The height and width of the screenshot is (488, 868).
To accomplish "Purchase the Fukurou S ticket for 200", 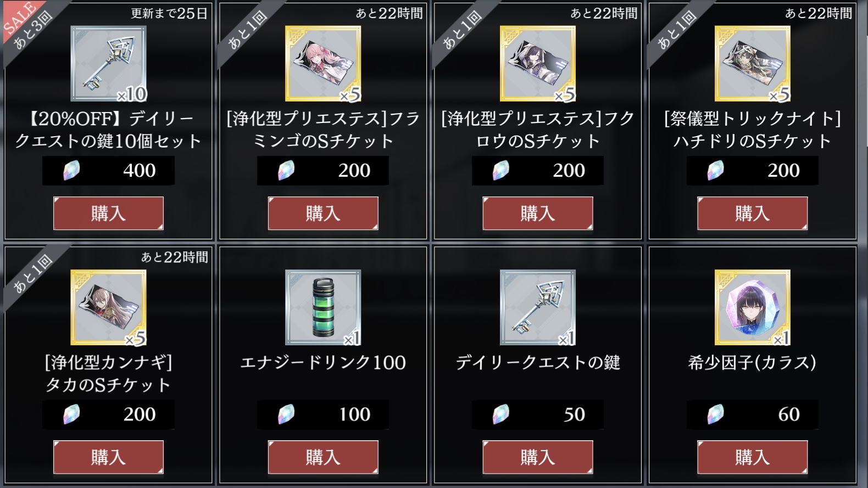I will pyautogui.click(x=538, y=213).
